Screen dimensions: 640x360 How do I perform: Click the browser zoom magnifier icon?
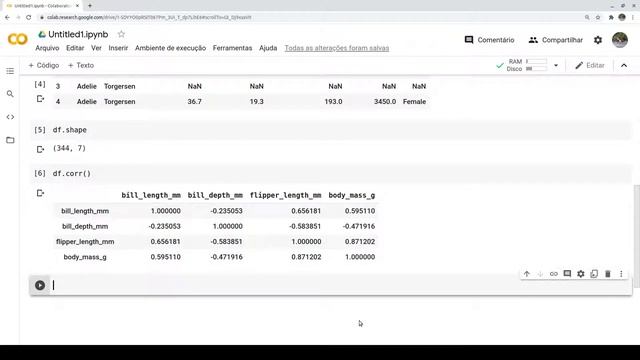pyautogui.click(x=587, y=17)
